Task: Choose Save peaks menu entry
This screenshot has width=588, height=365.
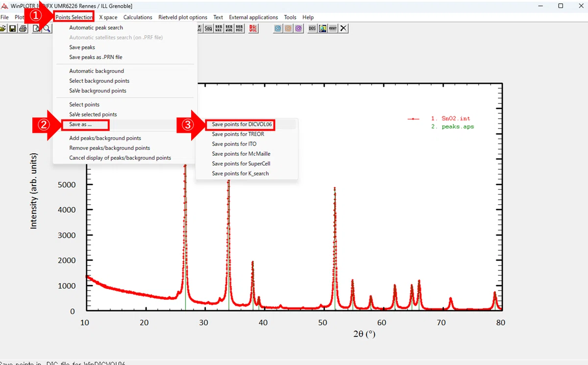Action: [x=82, y=47]
